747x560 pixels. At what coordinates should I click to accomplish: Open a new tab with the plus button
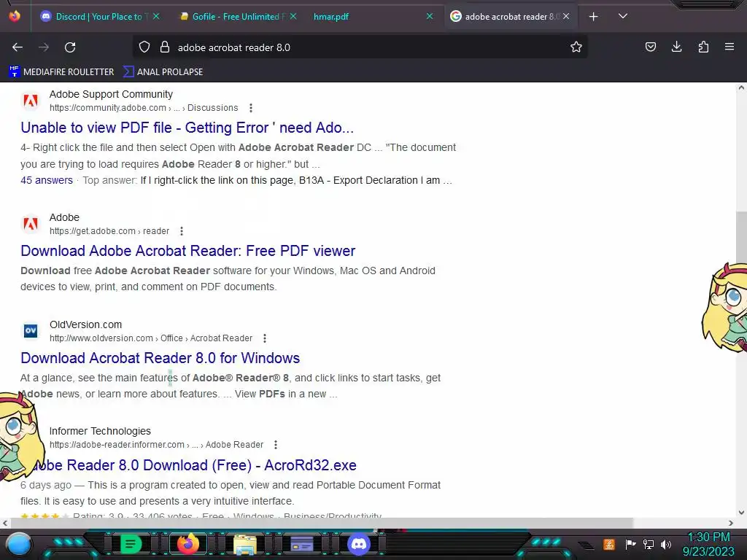(x=593, y=17)
